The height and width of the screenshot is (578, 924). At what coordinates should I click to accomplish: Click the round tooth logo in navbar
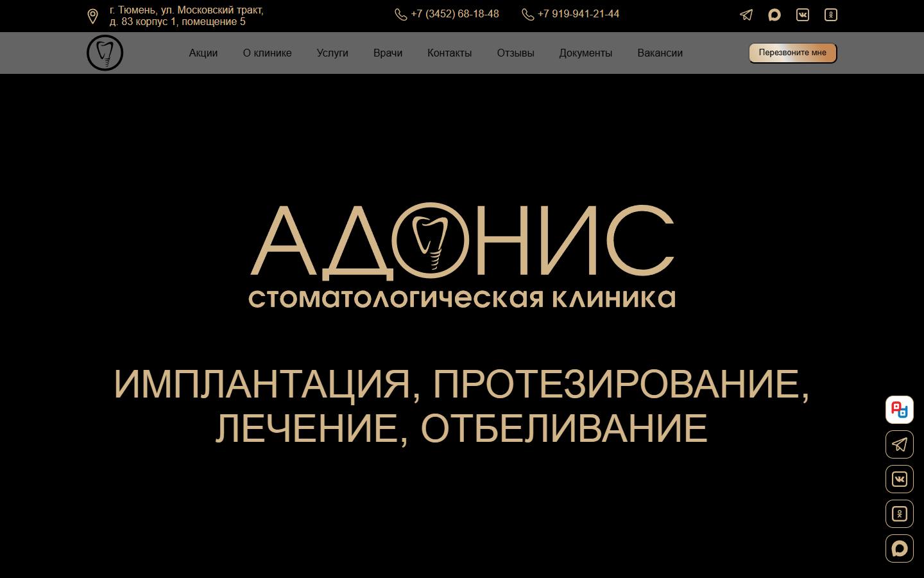[x=105, y=53]
